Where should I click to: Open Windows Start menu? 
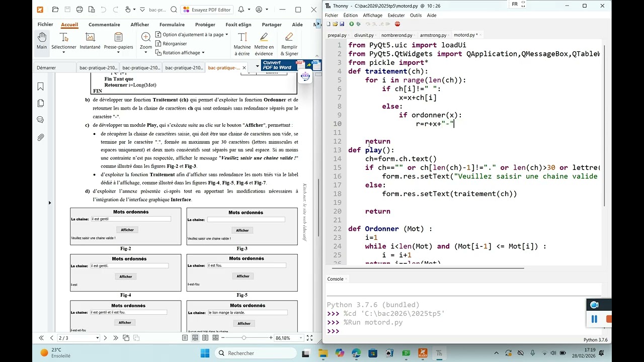[x=205, y=353]
